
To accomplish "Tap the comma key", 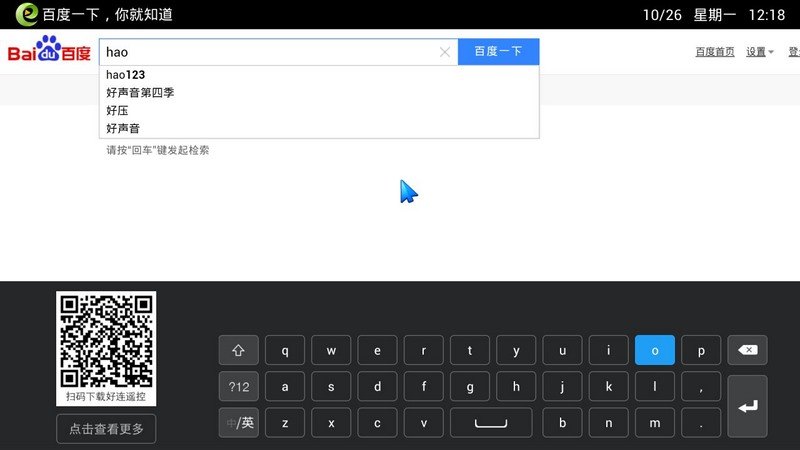I will point(701,387).
